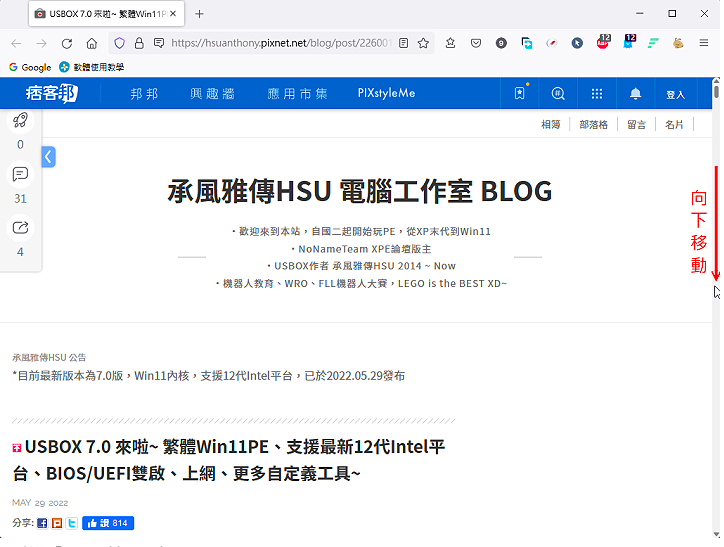Collapse the sidebar with the blue chevron
This screenshot has height=547, width=724.
pos(48,157)
